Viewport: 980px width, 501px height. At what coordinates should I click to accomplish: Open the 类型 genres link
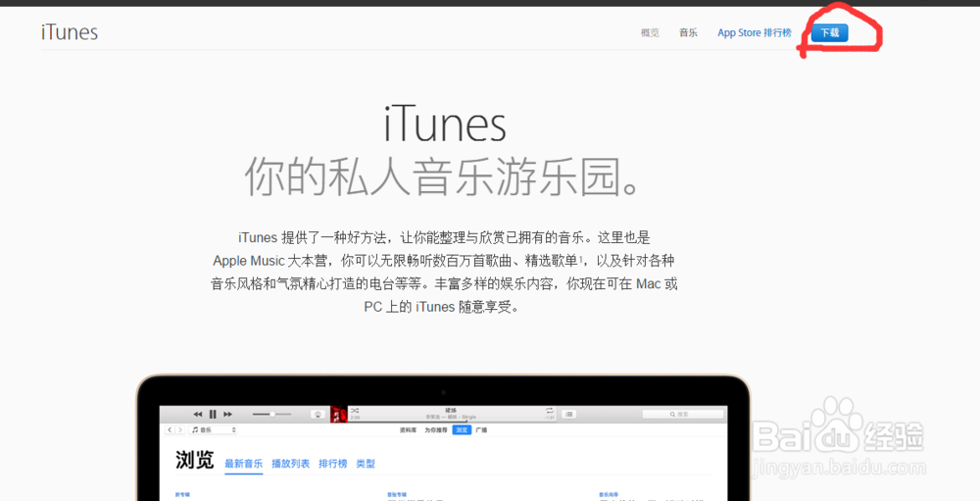click(366, 464)
